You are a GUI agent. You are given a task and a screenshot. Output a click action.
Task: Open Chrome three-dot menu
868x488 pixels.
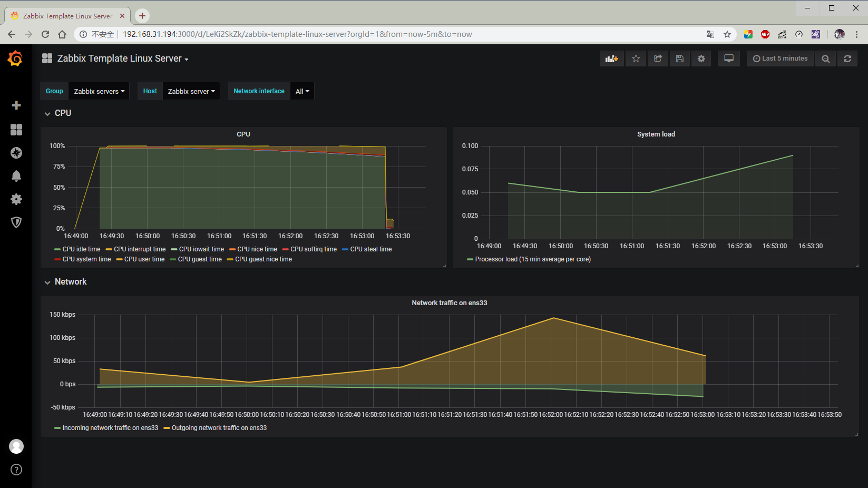pyautogui.click(x=856, y=34)
